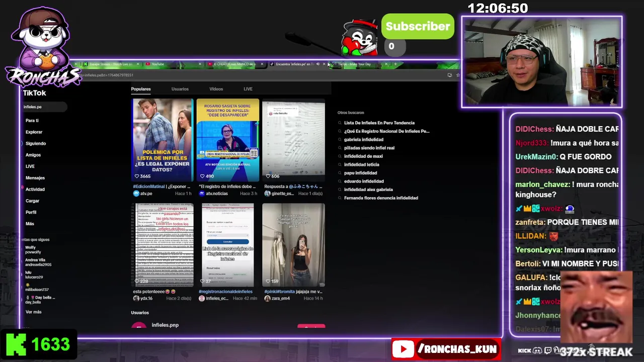The height and width of the screenshot is (362, 644).
Task: Open followed account Andrea Vila
Action: click(38, 262)
